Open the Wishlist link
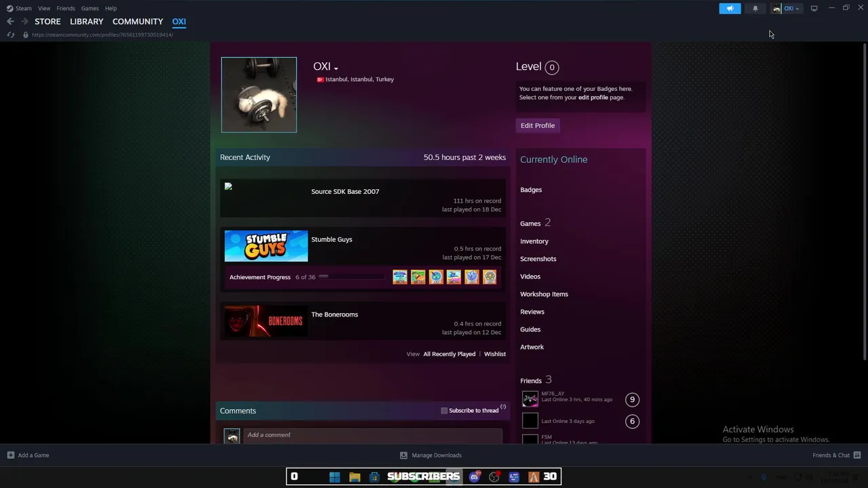The height and width of the screenshot is (488, 868). point(495,354)
